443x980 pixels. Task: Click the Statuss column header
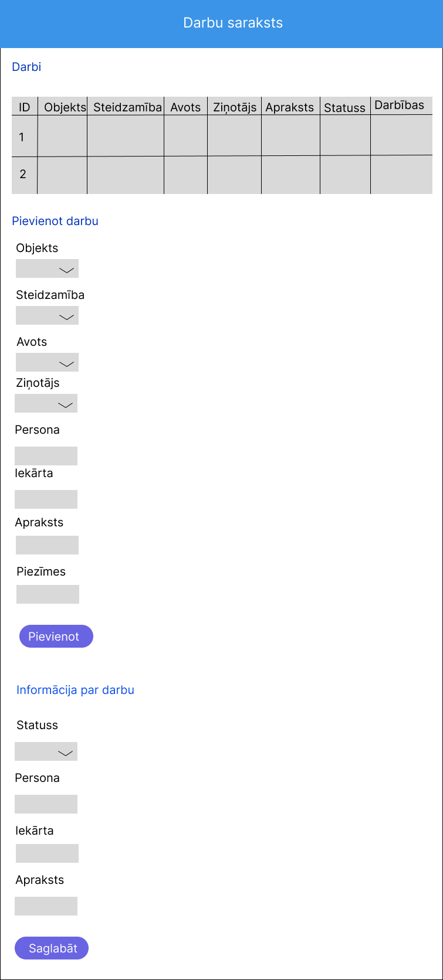pos(344,108)
